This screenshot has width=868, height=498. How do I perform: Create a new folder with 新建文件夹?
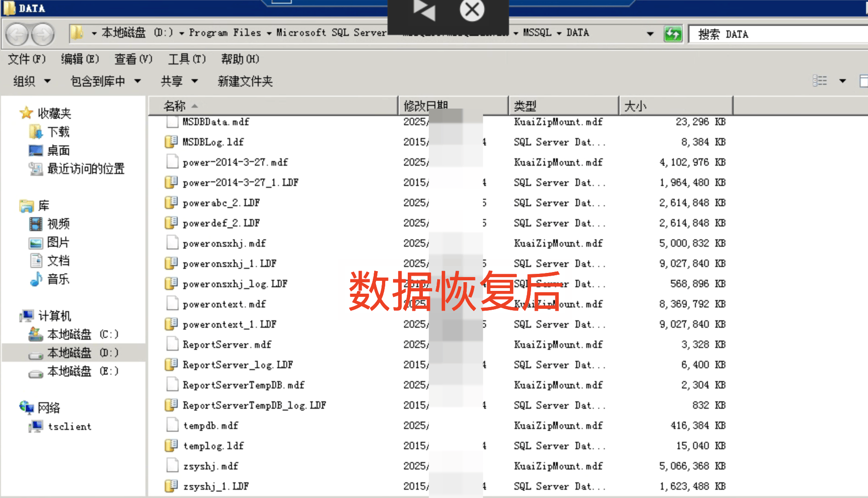(x=244, y=81)
